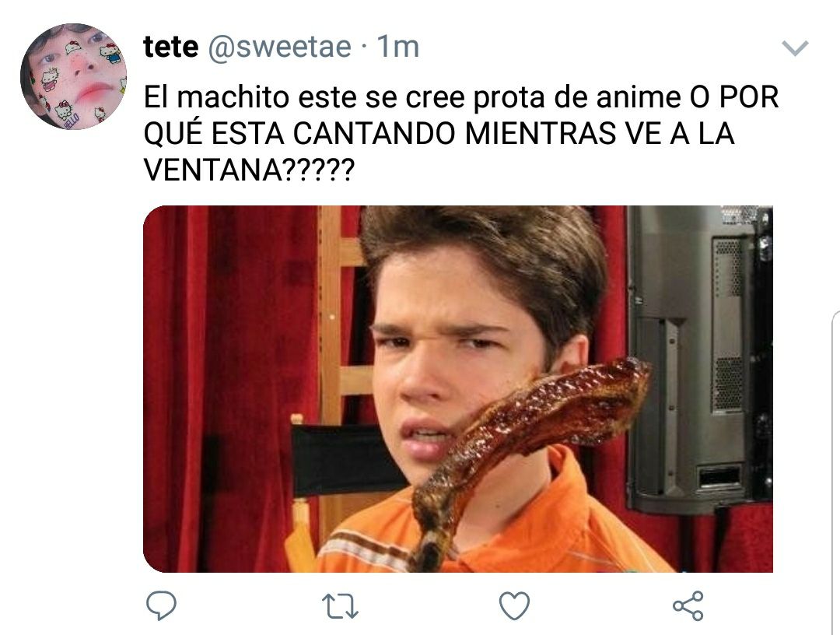Open tete's Hello Kitty profile avatar
This screenshot has height=635, width=840.
point(74,76)
